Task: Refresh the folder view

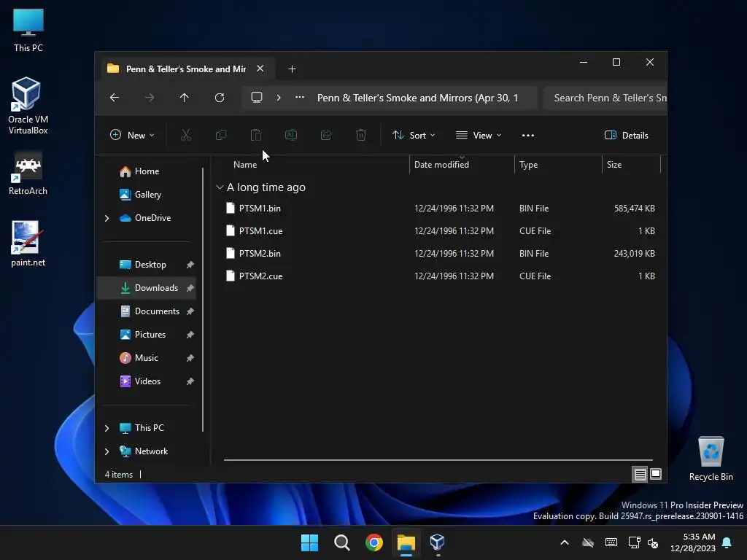Action: tap(219, 98)
